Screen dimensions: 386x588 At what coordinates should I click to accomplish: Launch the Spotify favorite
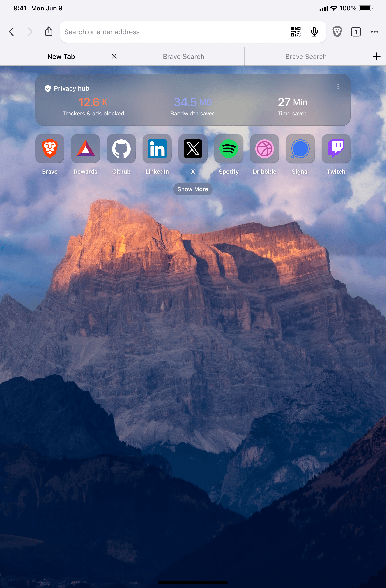[229, 149]
